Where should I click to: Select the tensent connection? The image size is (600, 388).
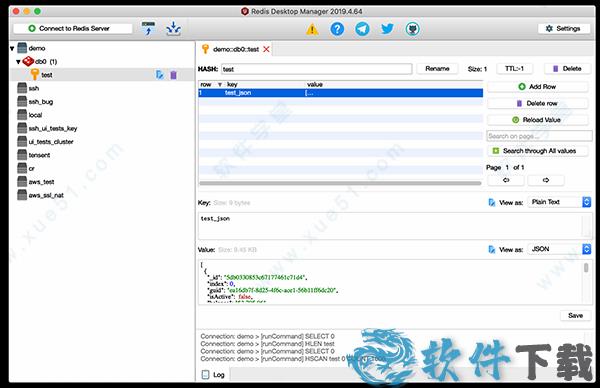[x=39, y=155]
